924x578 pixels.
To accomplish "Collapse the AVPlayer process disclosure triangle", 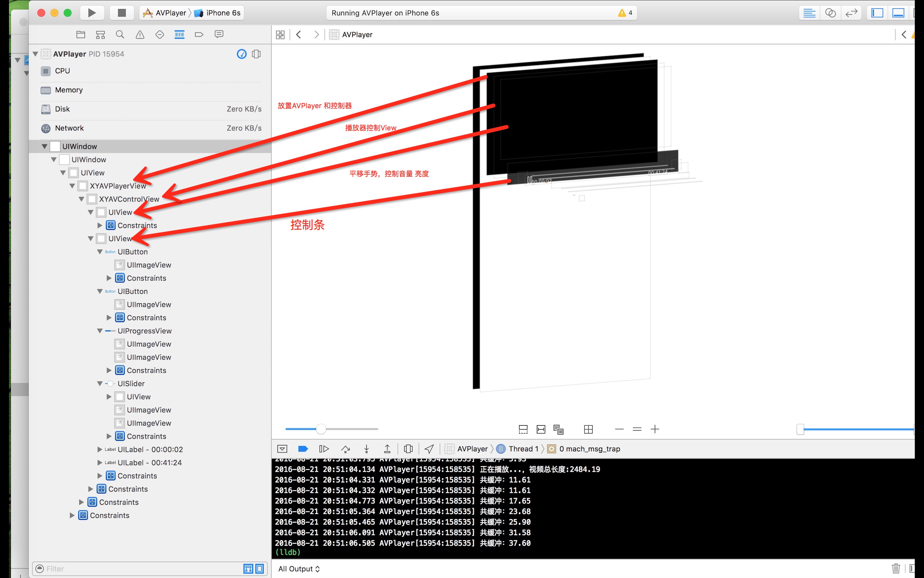I will [x=35, y=54].
